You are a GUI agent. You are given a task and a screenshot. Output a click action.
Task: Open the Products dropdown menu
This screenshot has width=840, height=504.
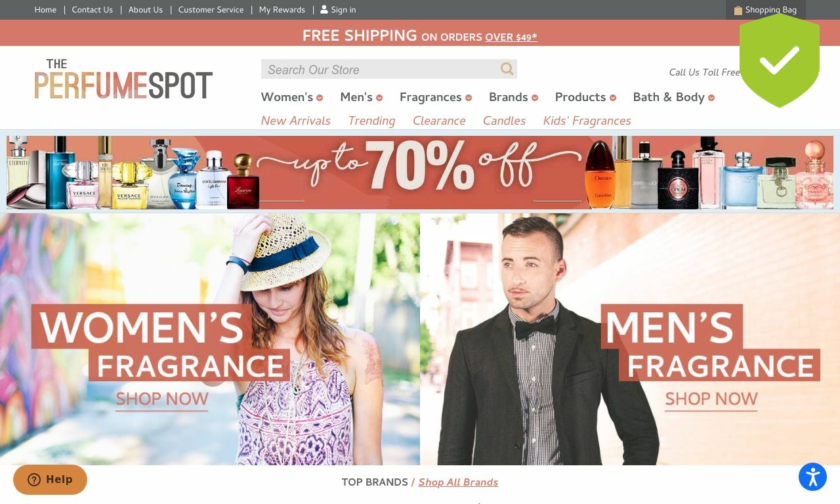coord(585,97)
